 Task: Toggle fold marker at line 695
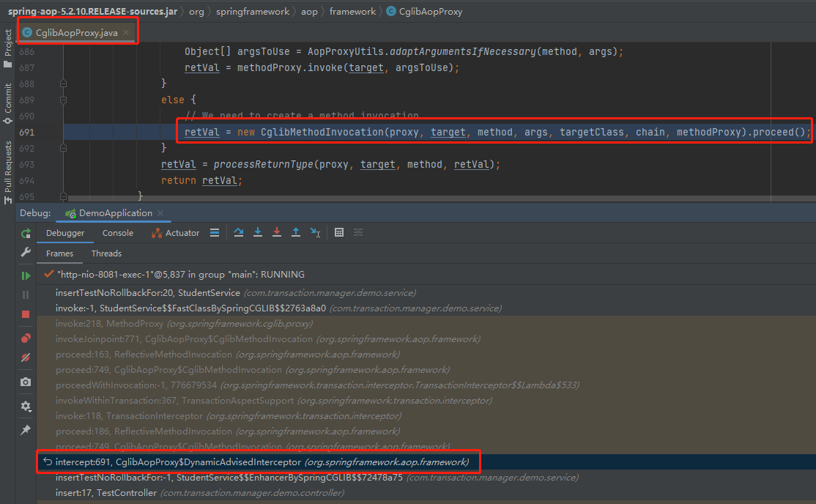[x=63, y=196]
